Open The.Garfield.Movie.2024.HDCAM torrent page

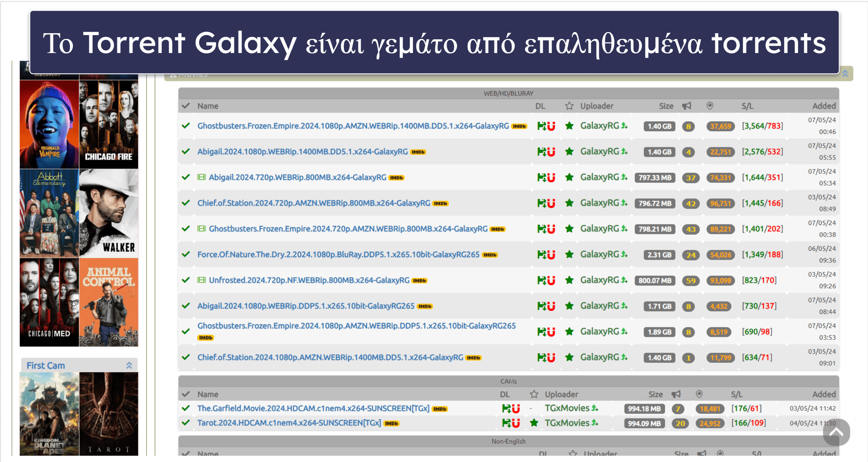coord(313,409)
